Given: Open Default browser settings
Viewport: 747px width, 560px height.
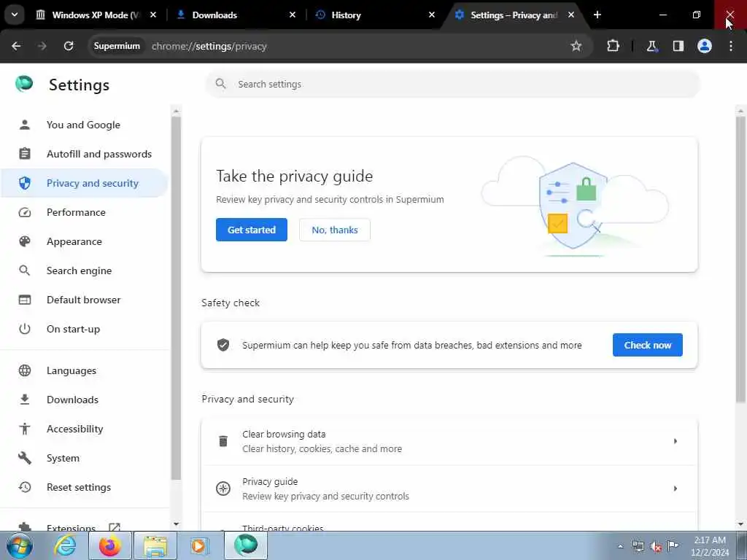Looking at the screenshot, I should (x=84, y=300).
